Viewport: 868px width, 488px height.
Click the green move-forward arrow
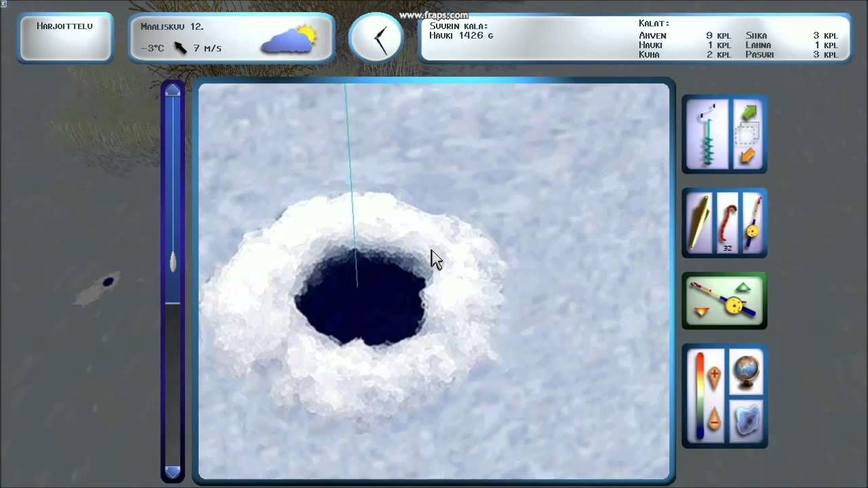point(749,111)
